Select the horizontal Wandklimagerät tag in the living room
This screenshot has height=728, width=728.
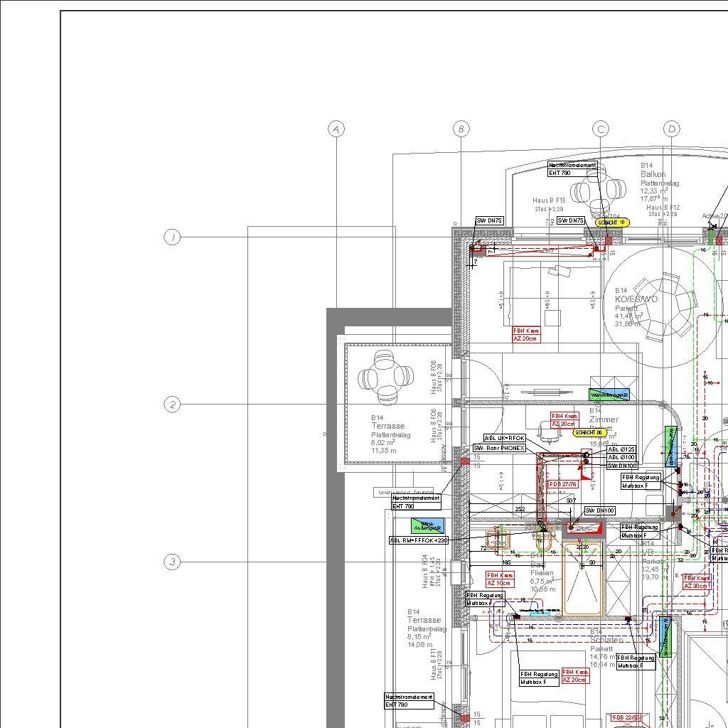(609, 395)
